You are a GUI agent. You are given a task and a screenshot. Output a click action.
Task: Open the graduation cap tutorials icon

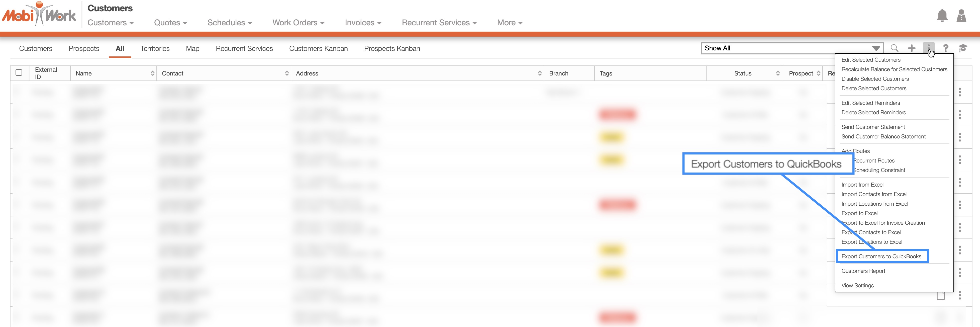(962, 48)
